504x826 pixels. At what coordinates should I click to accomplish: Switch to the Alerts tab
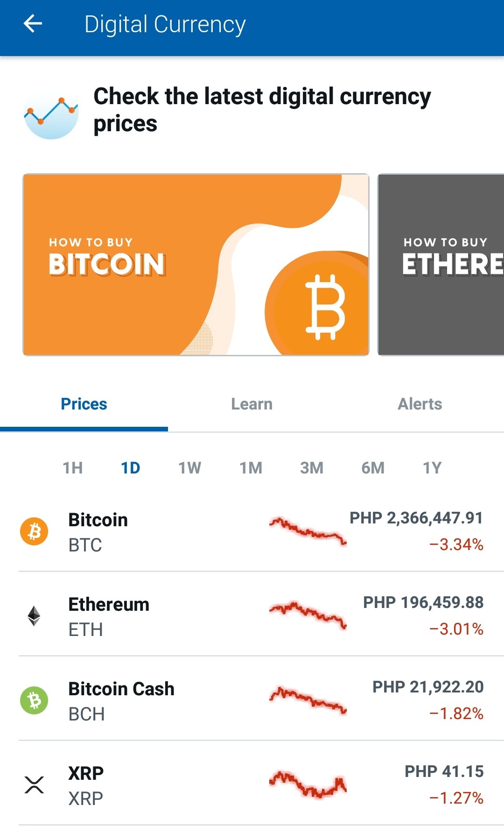tap(420, 404)
